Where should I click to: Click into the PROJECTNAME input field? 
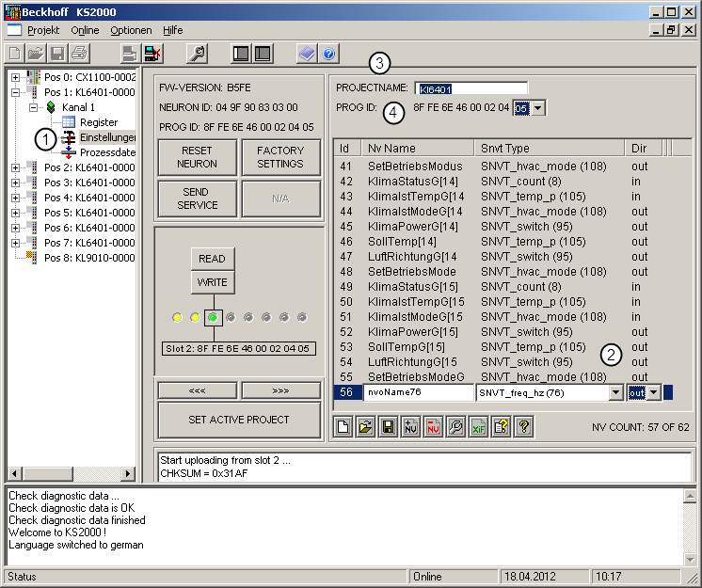click(471, 88)
